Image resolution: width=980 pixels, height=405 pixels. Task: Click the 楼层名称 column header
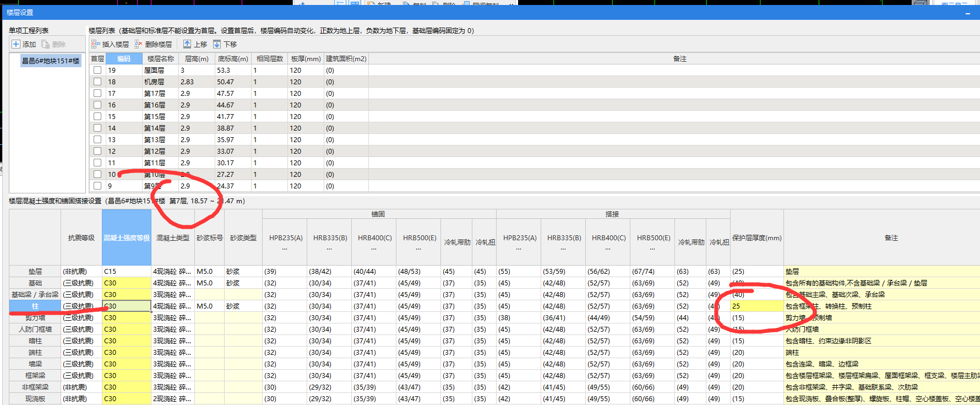[161, 58]
